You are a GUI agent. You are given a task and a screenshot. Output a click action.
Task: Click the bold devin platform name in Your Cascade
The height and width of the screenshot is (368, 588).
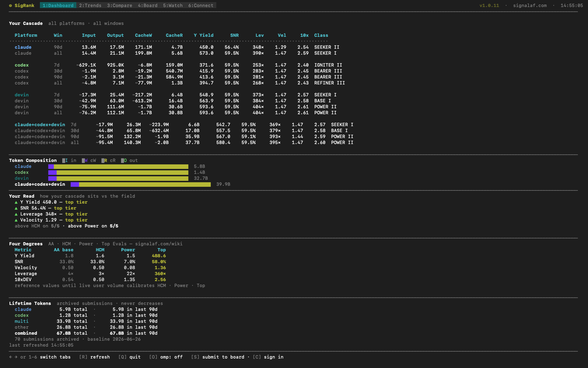[x=22, y=95]
